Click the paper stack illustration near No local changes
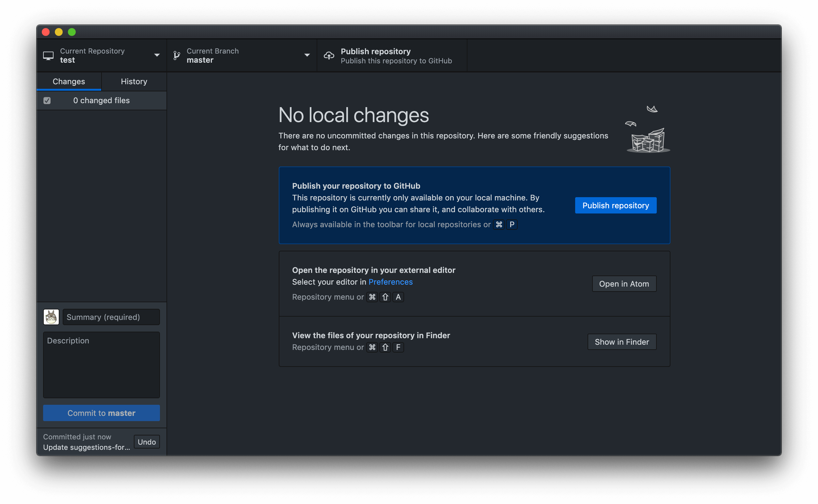 [648, 129]
